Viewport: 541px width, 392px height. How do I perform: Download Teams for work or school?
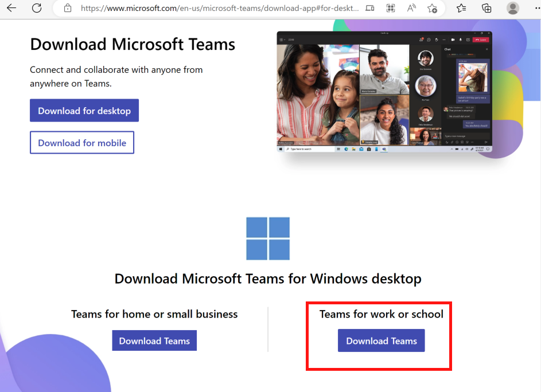(x=382, y=340)
